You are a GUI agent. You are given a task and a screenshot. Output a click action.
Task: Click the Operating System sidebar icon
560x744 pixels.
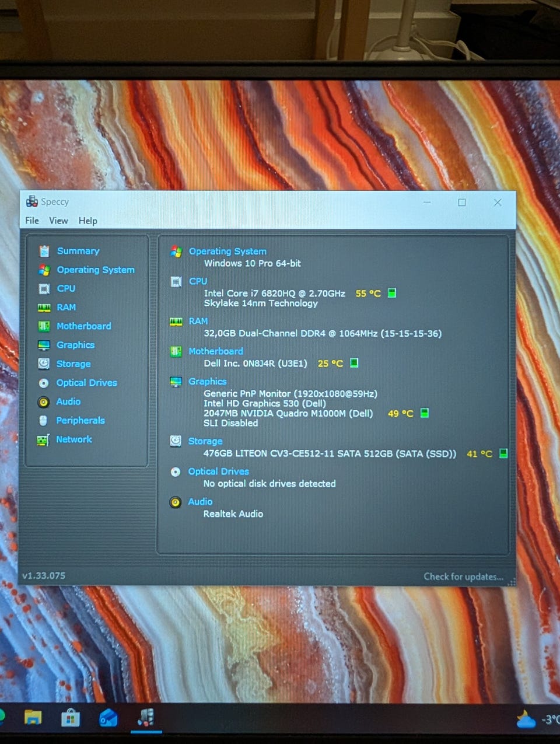click(x=44, y=270)
